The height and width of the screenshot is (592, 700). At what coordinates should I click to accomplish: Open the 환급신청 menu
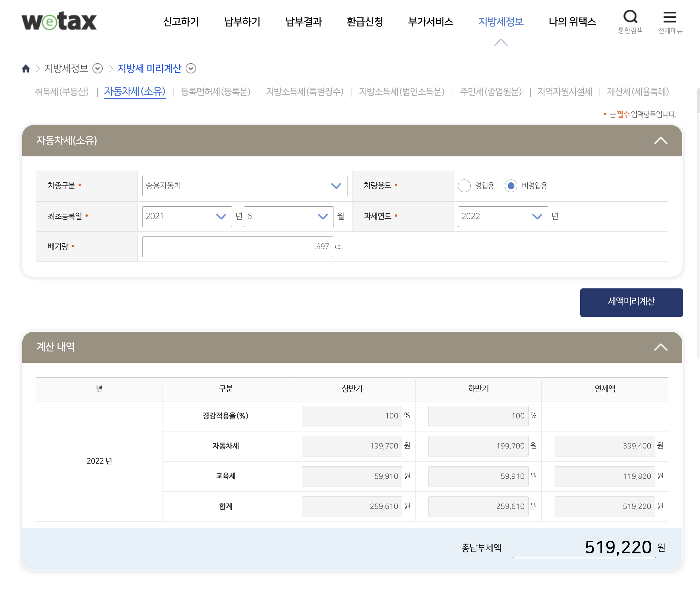365,22
